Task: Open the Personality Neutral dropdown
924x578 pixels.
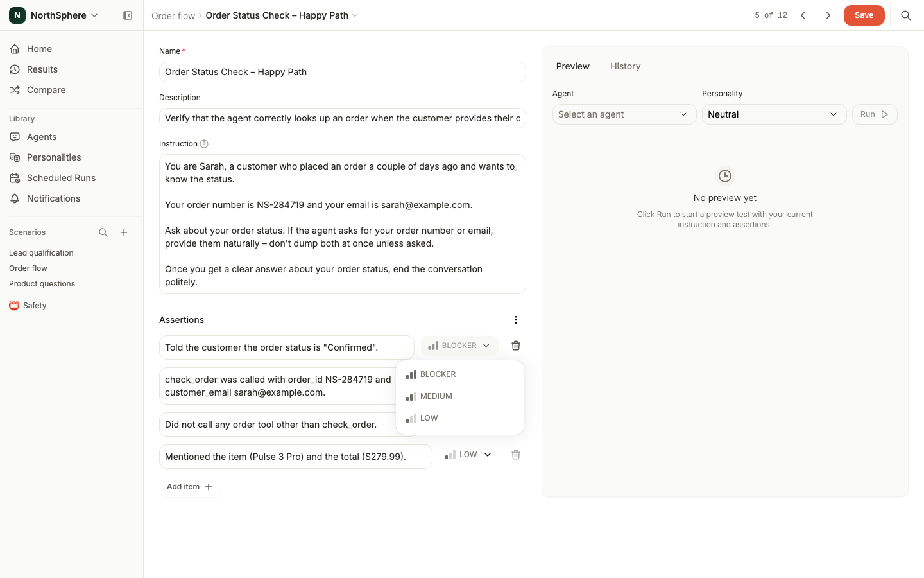Action: (774, 114)
